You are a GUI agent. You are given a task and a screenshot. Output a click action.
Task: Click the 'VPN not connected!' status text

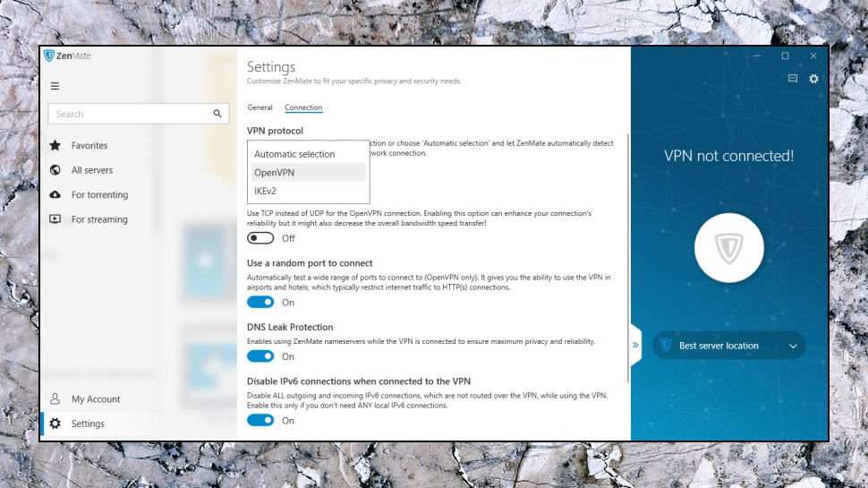[x=729, y=156]
